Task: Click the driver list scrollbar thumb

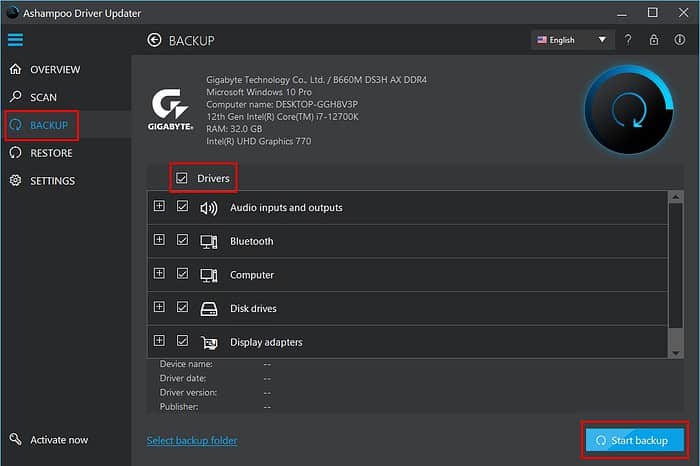Action: click(675, 266)
